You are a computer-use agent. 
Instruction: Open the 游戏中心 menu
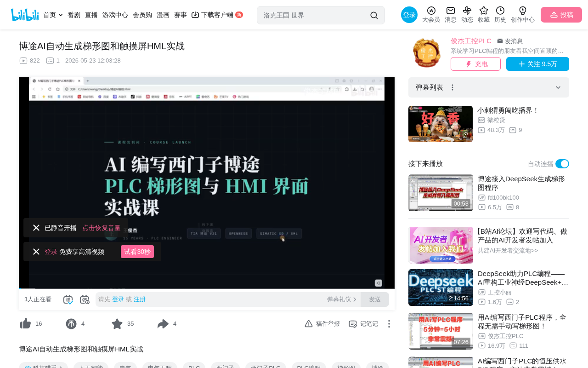(115, 15)
